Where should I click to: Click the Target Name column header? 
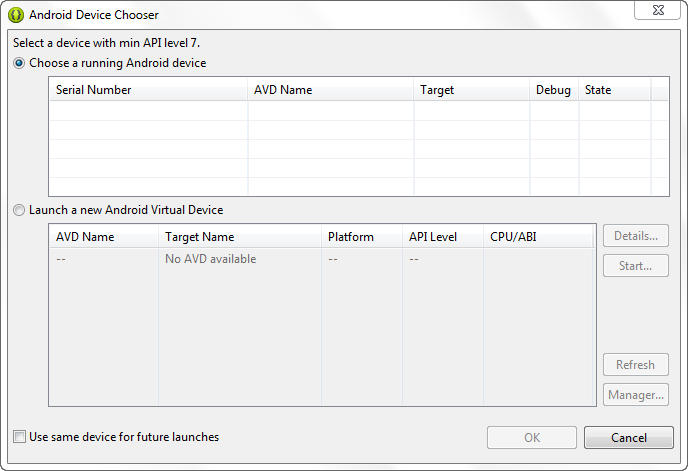(x=240, y=237)
